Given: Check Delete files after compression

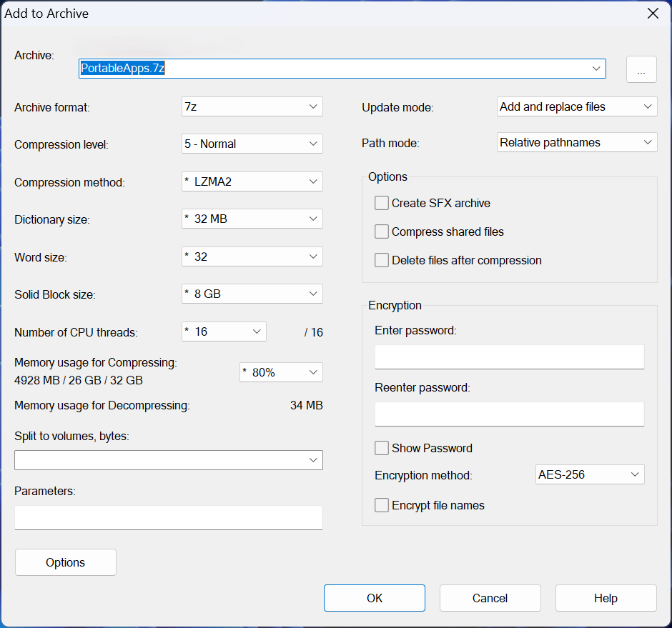Looking at the screenshot, I should click(x=382, y=260).
